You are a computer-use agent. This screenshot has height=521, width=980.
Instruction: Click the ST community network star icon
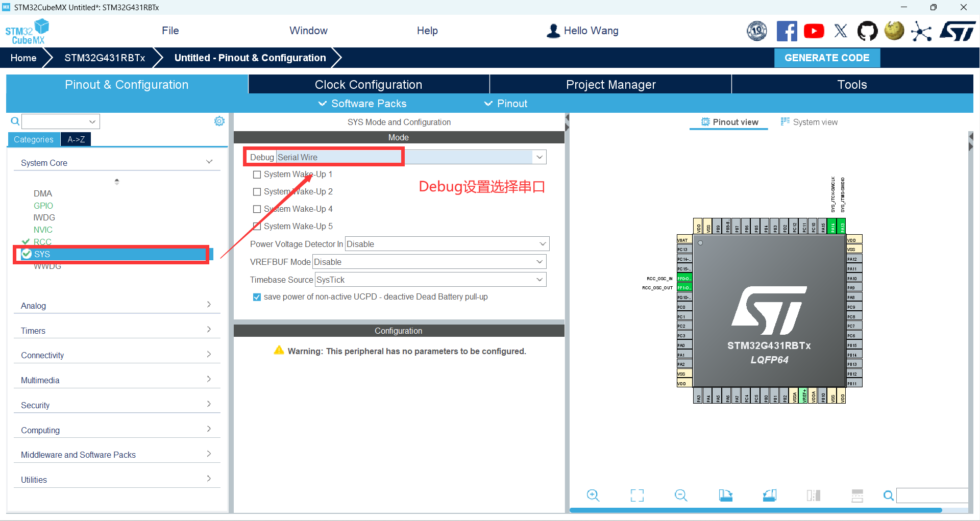click(x=921, y=31)
